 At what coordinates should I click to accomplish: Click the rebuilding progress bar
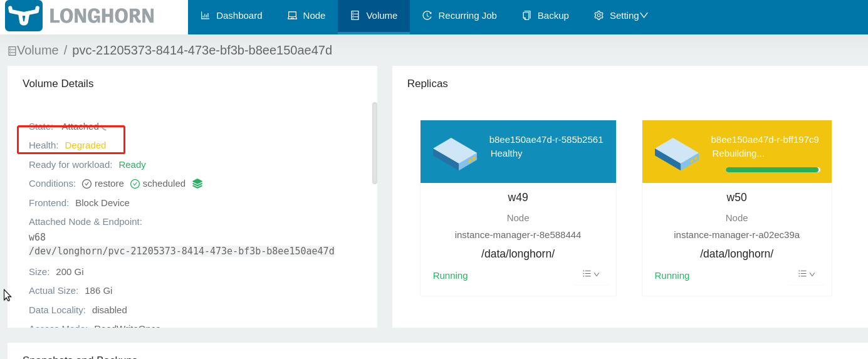[x=773, y=169]
